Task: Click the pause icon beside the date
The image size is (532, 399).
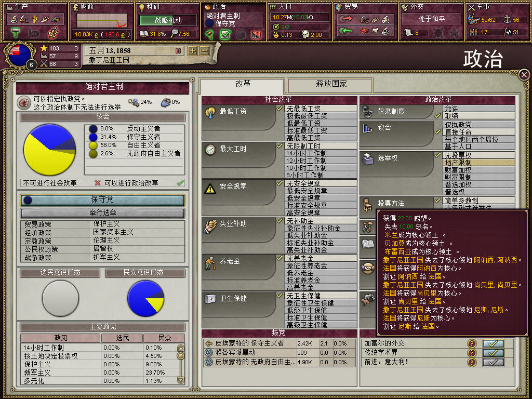Action: (178, 51)
